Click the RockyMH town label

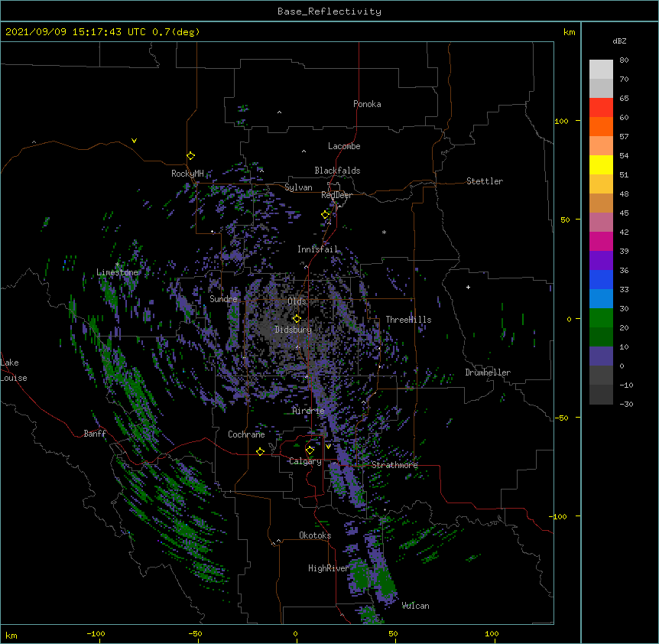pyautogui.click(x=187, y=174)
